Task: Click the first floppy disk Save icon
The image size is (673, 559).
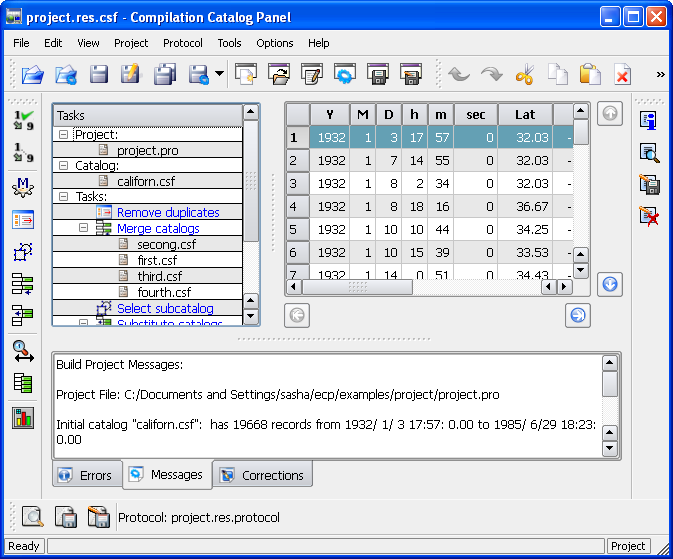Action: click(99, 75)
